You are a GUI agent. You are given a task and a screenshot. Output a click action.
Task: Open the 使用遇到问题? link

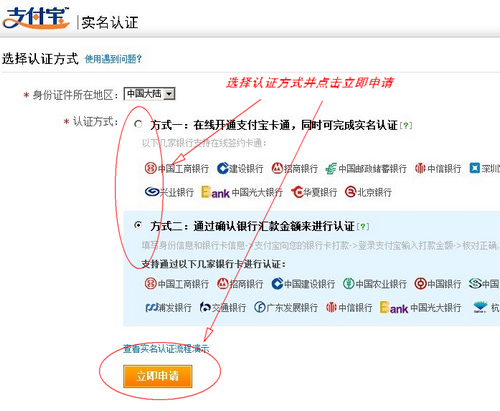113,59
